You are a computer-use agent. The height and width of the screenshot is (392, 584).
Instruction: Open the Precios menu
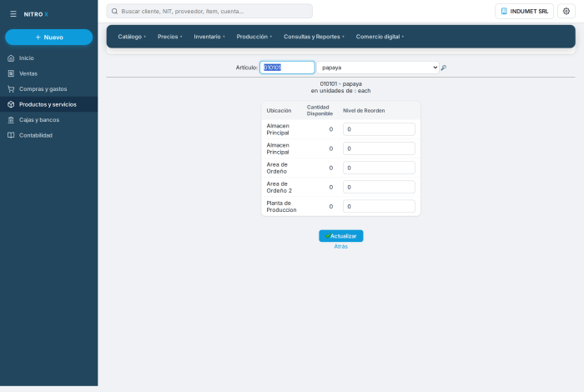point(170,37)
